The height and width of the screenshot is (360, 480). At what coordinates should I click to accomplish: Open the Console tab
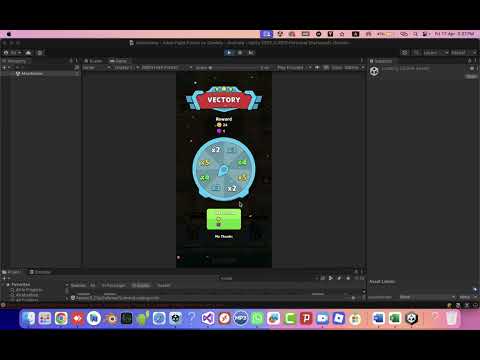[40, 272]
